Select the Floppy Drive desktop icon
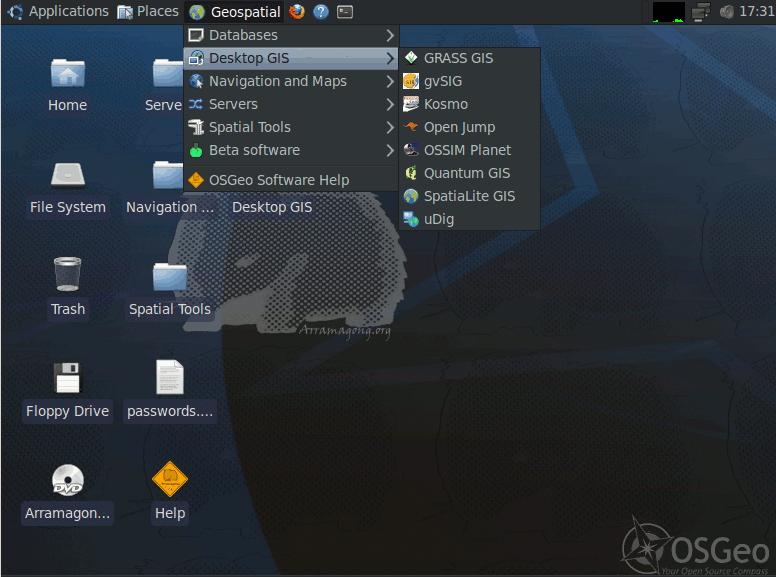Viewport: 776px width, 577px height. (x=67, y=378)
